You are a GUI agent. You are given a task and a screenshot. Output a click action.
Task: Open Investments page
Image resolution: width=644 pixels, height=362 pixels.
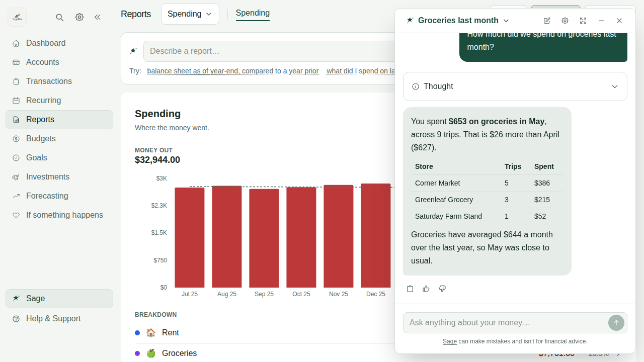59,177
